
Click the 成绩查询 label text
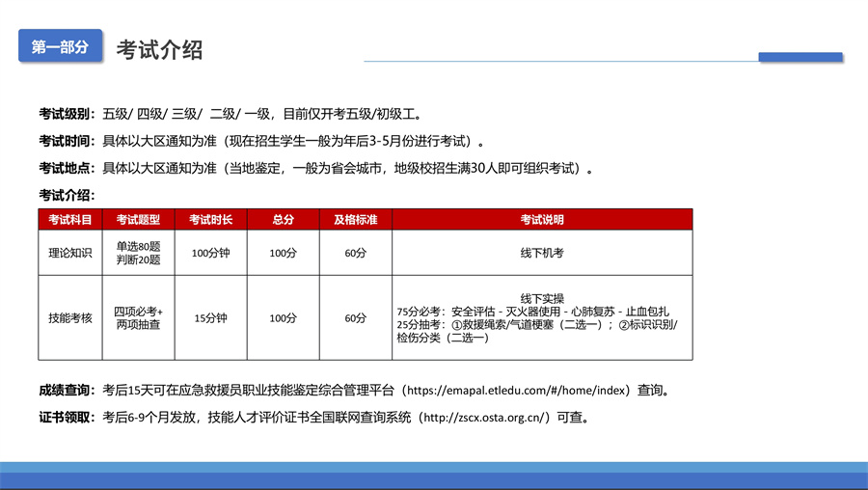66,391
